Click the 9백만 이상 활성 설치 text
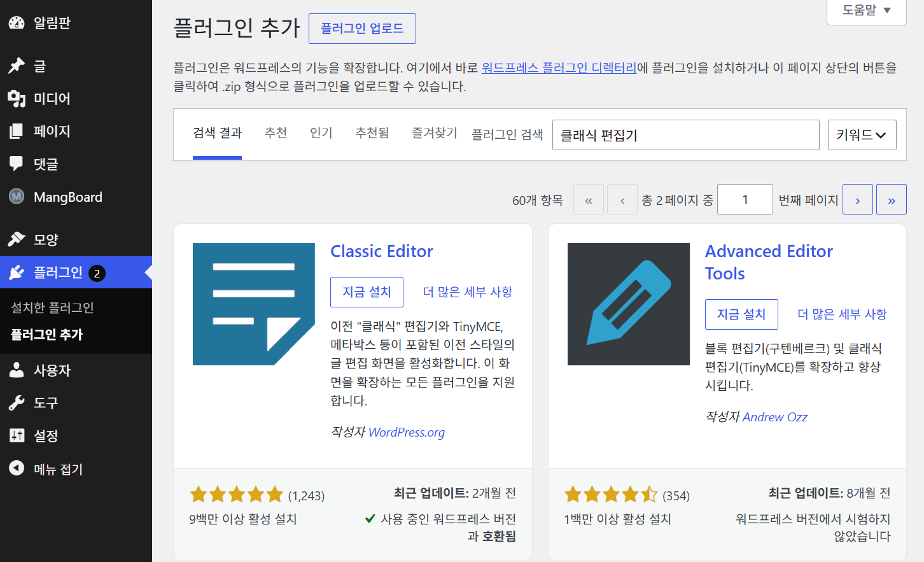This screenshot has width=924, height=562. (243, 519)
